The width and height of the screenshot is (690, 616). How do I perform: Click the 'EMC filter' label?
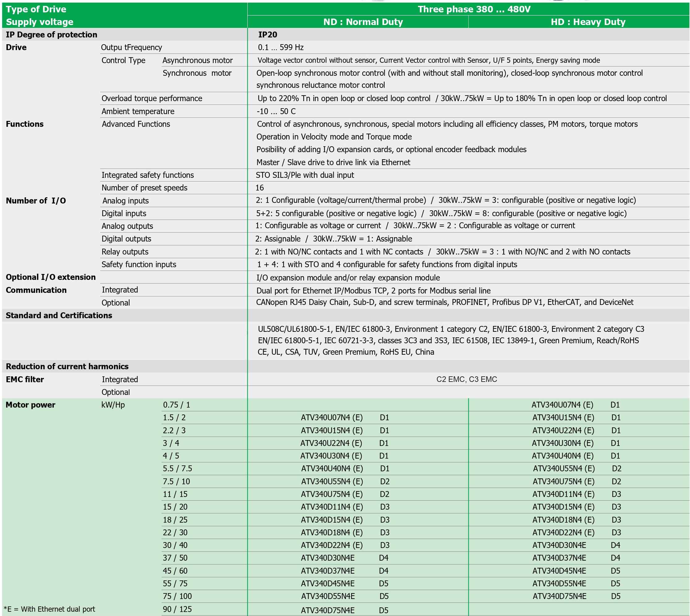25,379
